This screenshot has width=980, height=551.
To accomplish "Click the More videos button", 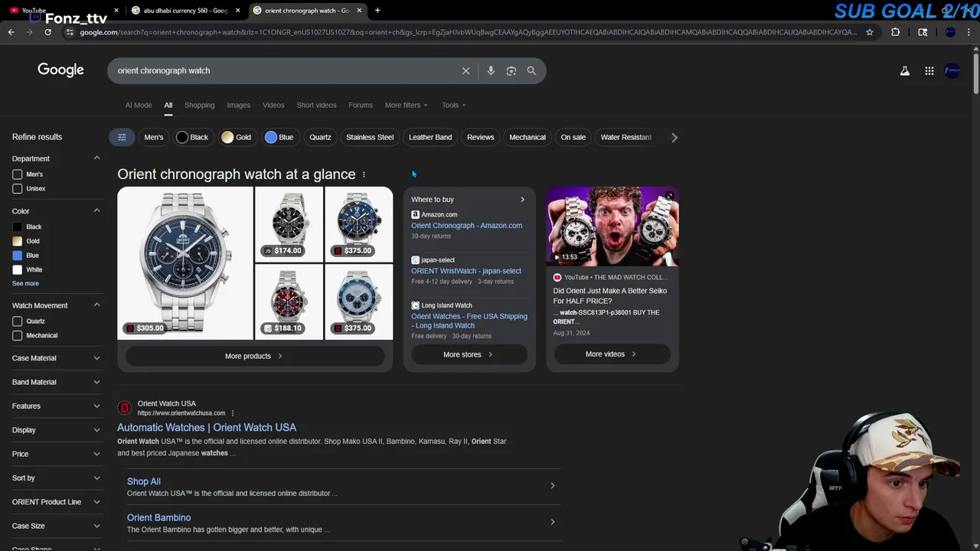I will tap(612, 354).
